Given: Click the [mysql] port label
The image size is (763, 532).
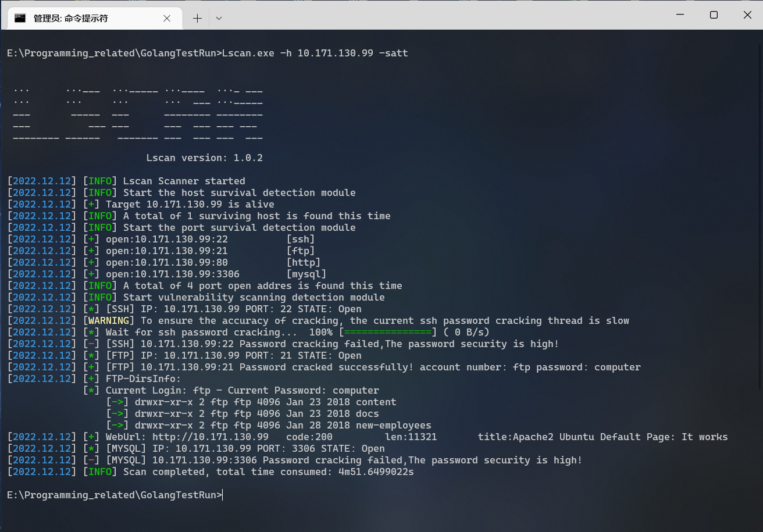Looking at the screenshot, I should click(x=306, y=274).
